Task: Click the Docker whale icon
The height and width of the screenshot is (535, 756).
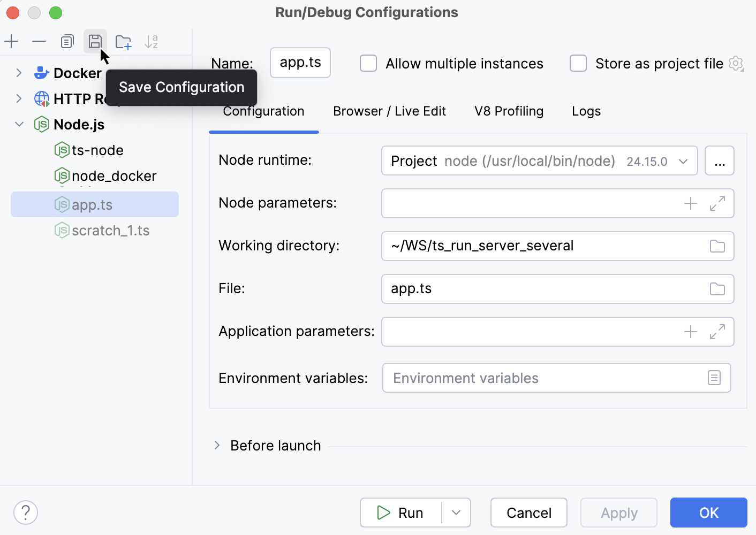Action: (42, 73)
